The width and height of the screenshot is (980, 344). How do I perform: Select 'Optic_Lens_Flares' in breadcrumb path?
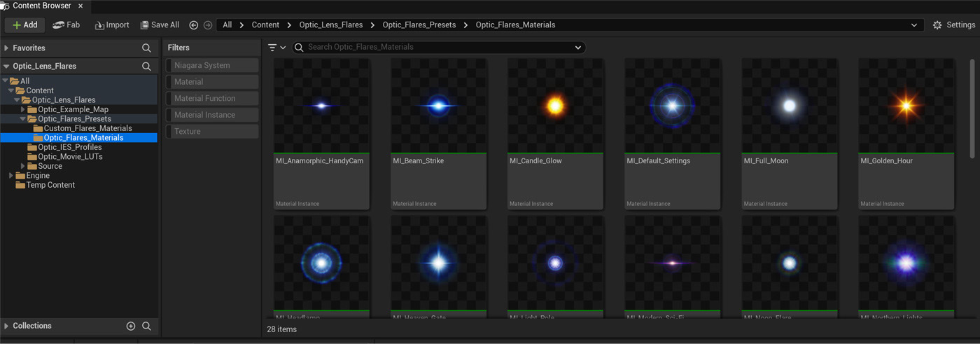coord(331,25)
